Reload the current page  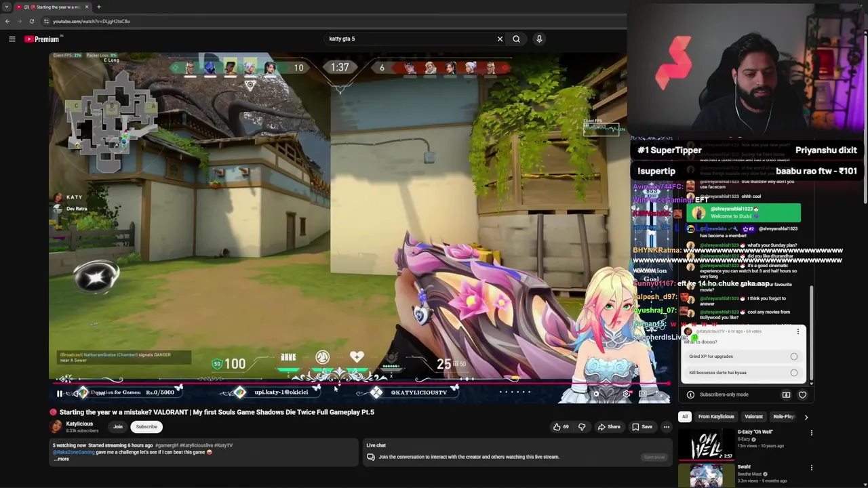click(31, 21)
